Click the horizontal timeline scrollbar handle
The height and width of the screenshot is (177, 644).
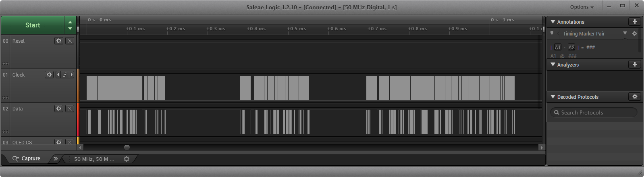click(x=127, y=148)
